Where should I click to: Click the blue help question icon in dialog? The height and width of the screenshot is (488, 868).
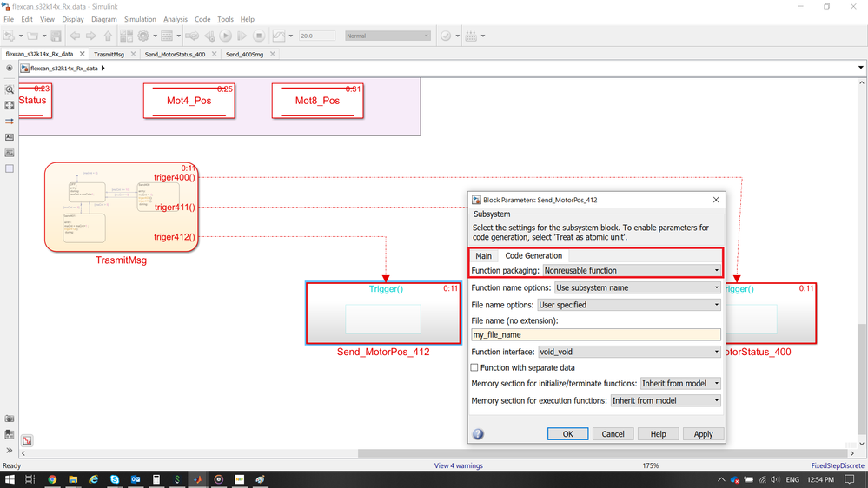(x=478, y=434)
